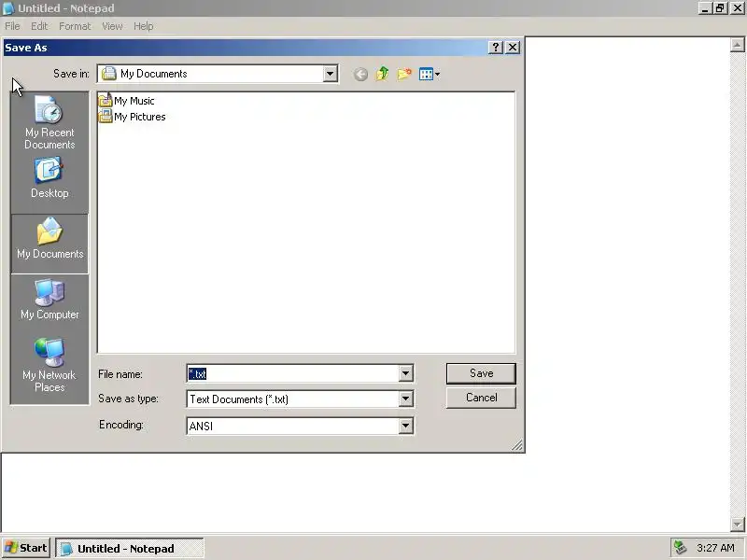Click the Cancel button
747x560 pixels.
coord(481,398)
